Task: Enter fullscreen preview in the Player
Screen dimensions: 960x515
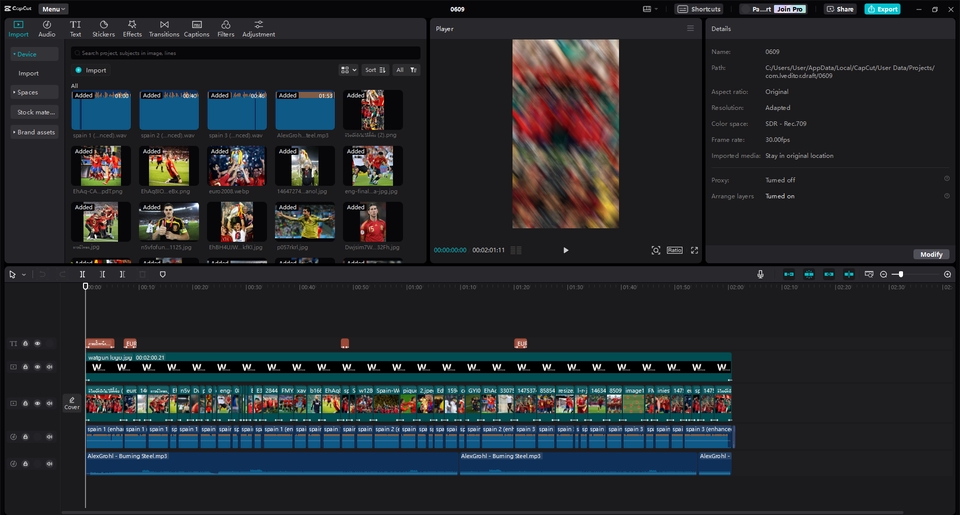Action: (694, 250)
